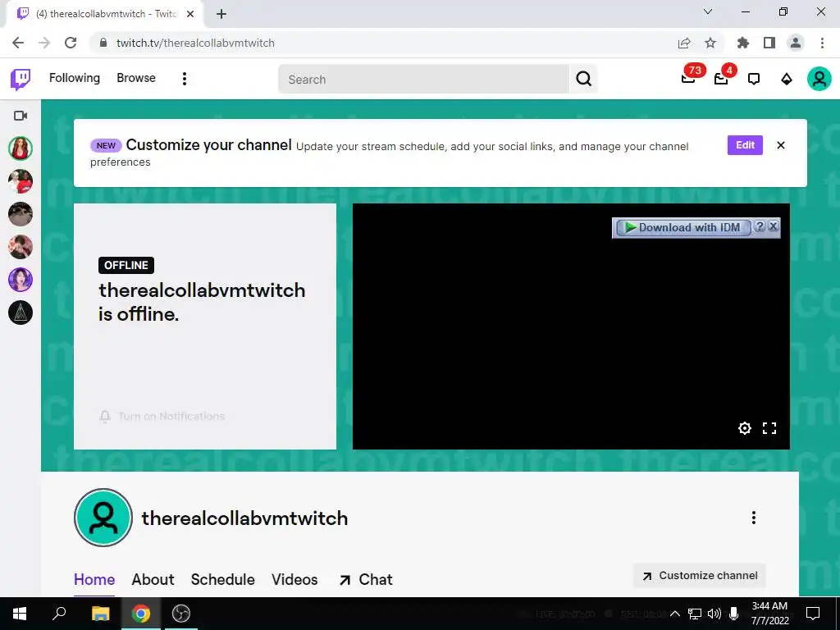Viewport: 840px width, 630px height.
Task: Reload the Twitch page
Action: (x=71, y=43)
